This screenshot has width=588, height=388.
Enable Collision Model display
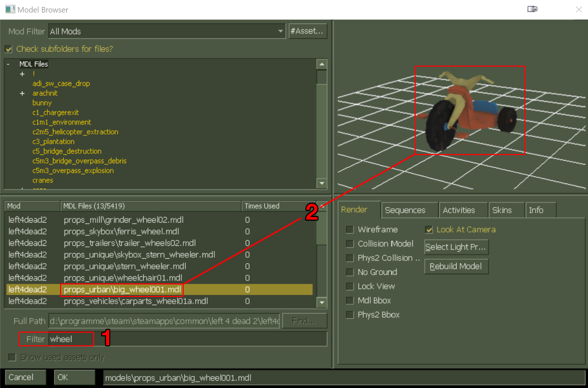[350, 244]
